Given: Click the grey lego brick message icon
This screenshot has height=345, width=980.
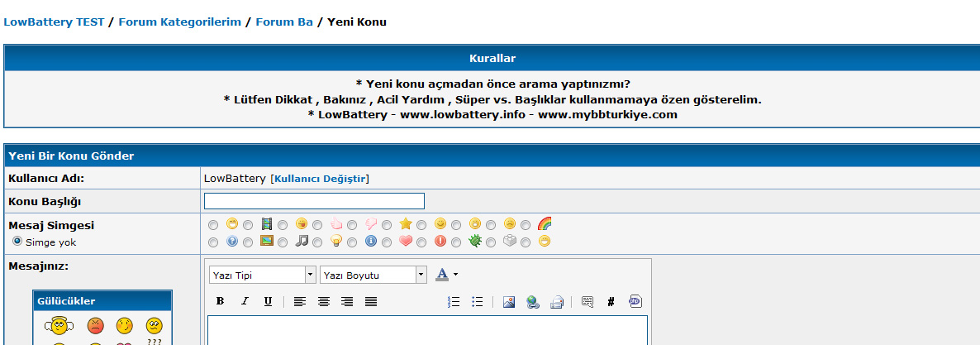Looking at the screenshot, I should point(510,241).
